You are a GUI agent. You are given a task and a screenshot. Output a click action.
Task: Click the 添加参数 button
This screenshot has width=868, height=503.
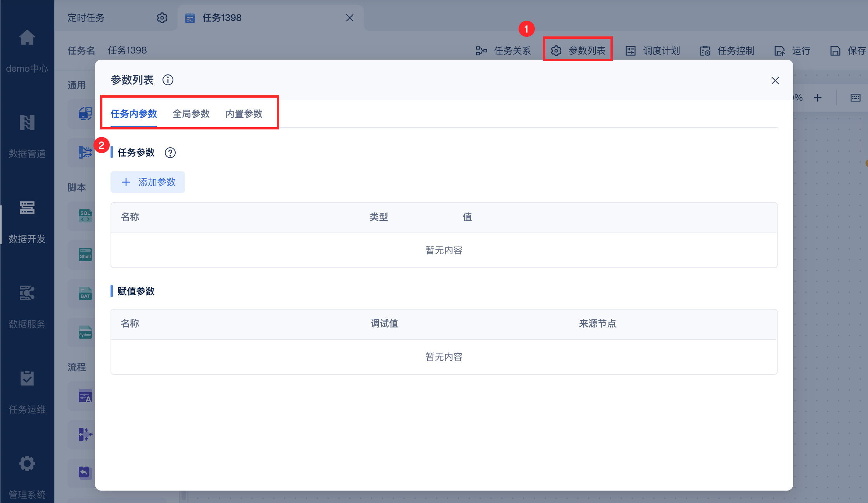pos(148,182)
